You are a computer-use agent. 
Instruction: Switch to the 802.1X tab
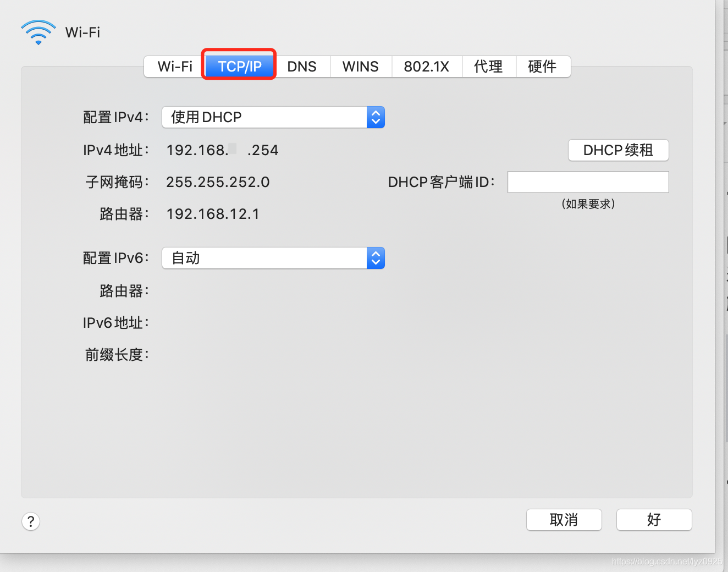click(x=427, y=67)
